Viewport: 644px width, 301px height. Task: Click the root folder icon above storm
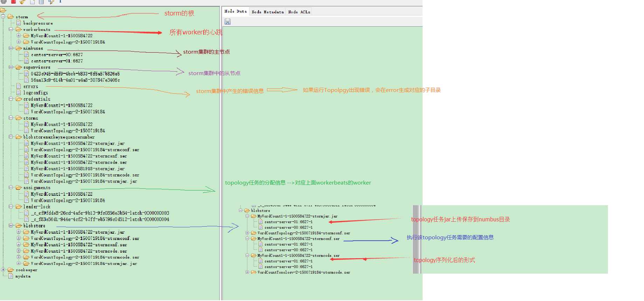pos(3,11)
